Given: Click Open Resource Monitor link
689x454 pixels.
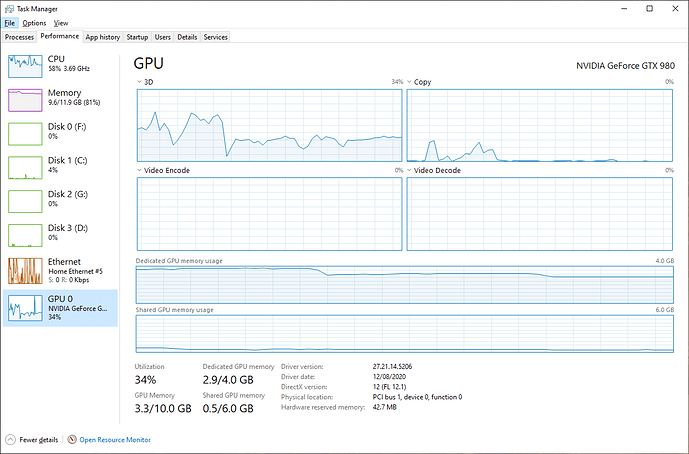Looking at the screenshot, I should coord(115,440).
